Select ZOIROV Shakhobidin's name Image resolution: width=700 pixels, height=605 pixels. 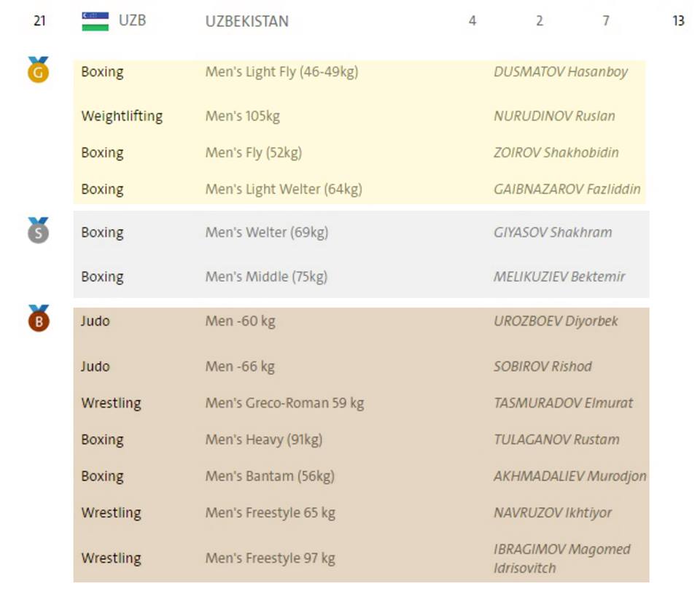pos(556,152)
